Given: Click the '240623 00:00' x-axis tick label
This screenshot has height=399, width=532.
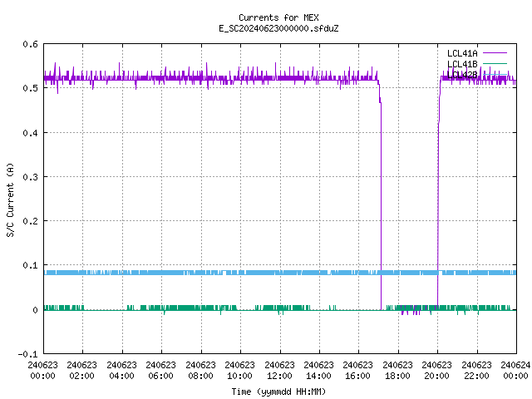Looking at the screenshot, I should point(42,370).
